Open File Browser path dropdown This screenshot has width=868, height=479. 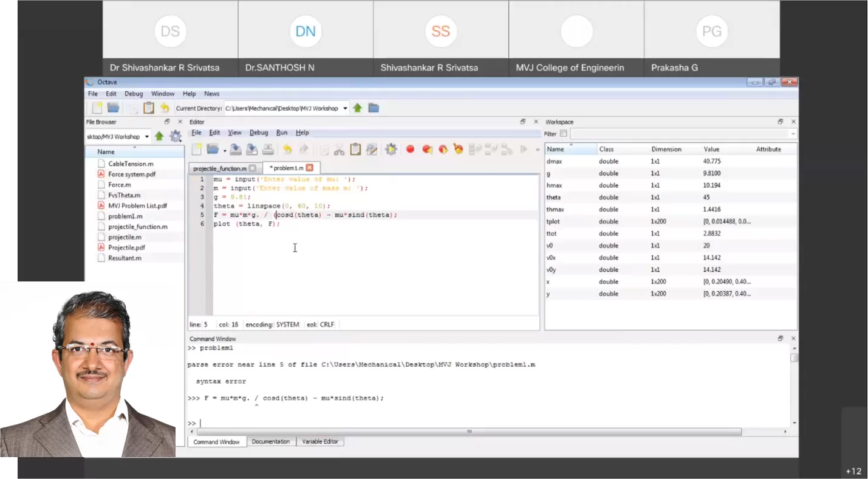147,137
